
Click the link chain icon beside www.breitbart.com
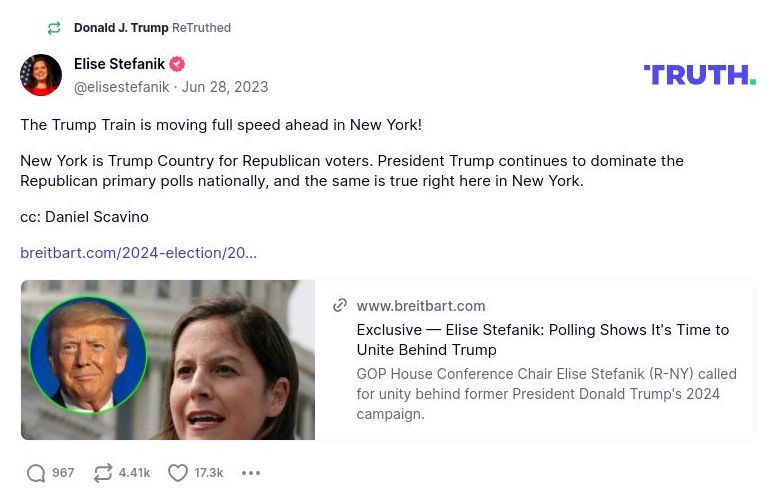[x=340, y=306]
